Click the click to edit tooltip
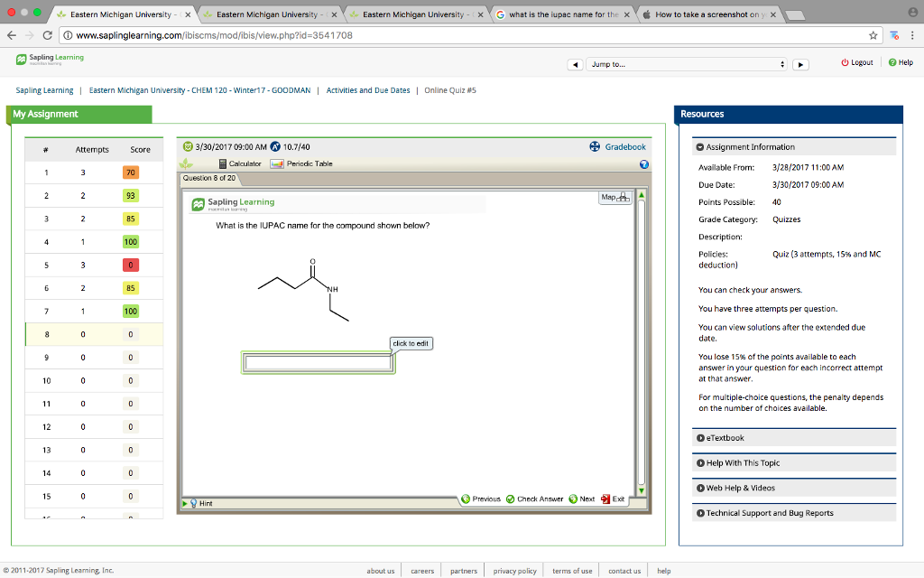Screen dimensions: 924x578 pos(411,343)
